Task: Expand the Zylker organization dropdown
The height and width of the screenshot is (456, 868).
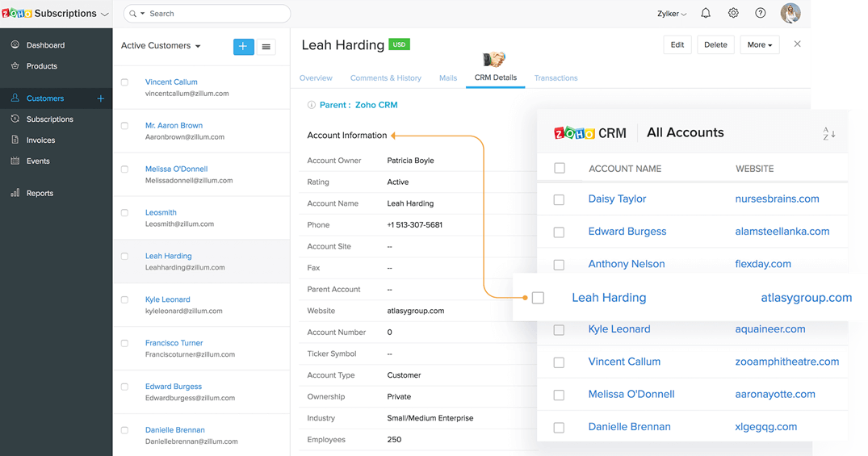Action: [x=672, y=14]
